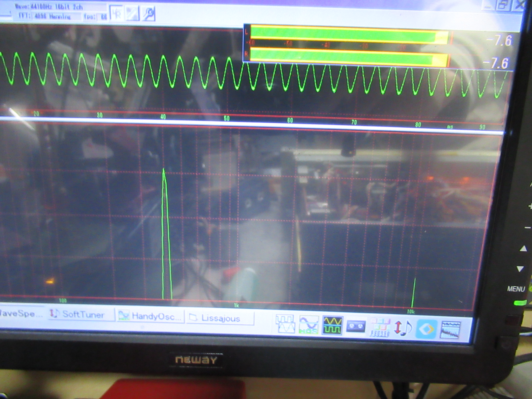Switch to the WaveSpe taskbar window
The height and width of the screenshot is (399, 532).
coord(19,313)
